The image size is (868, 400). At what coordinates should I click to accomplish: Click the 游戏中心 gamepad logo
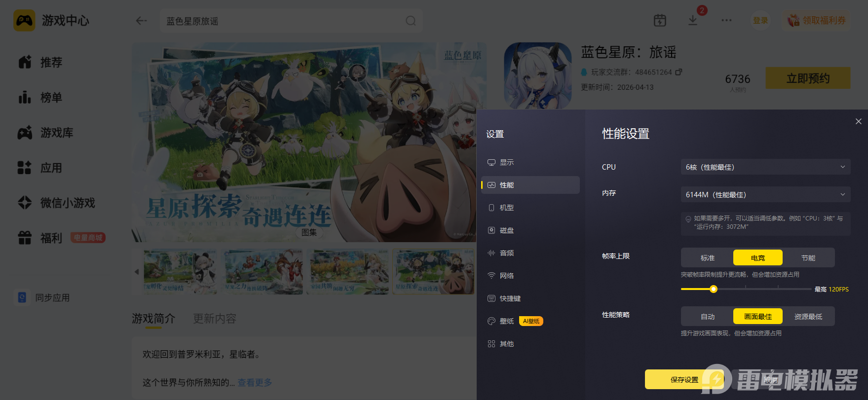point(24,20)
